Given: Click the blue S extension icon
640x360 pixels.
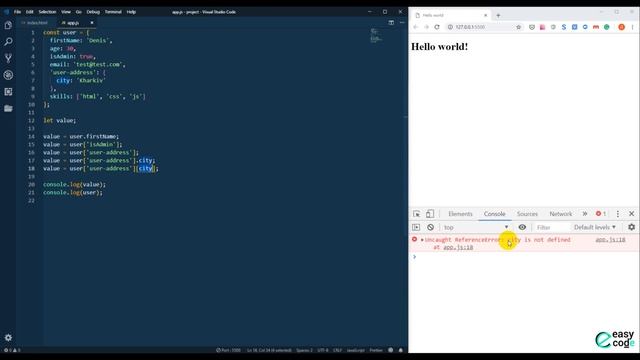Looking at the screenshot, I should (564, 27).
